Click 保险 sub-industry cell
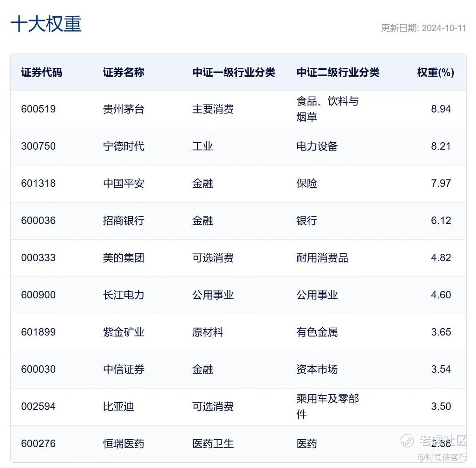Viewport: 476px width, 468px height. click(x=306, y=183)
